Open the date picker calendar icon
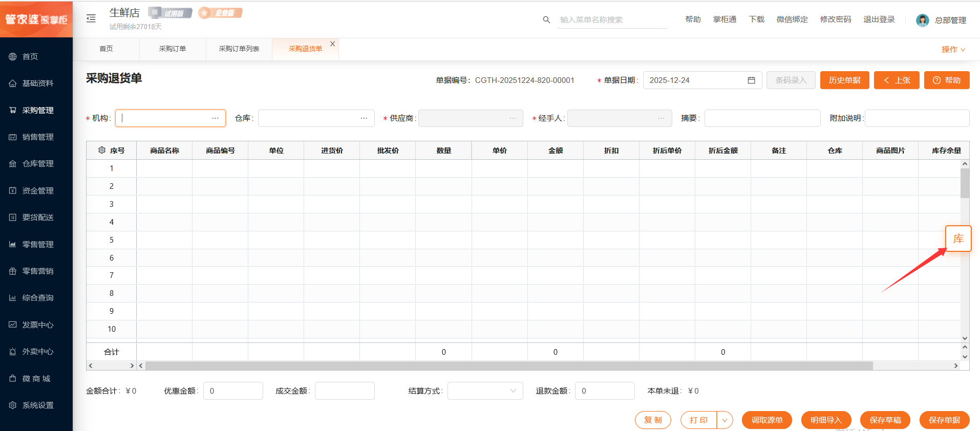The image size is (980, 431). point(751,80)
